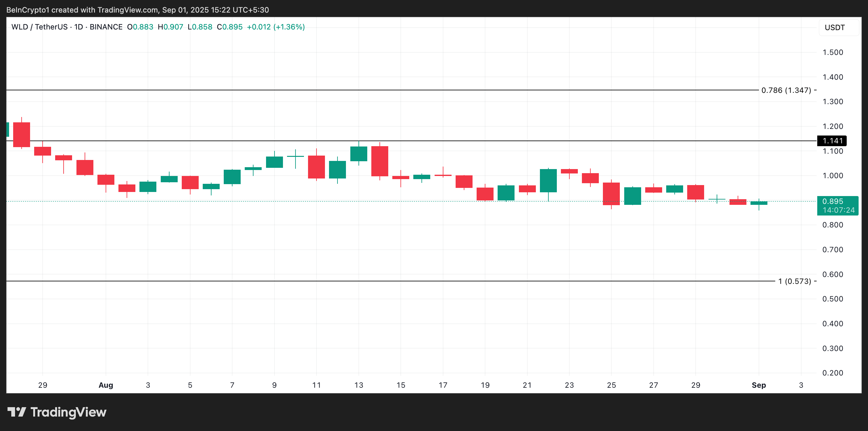Click the 0.786 (1.347) Fibonacci label
This screenshot has height=431, width=868.
[786, 90]
